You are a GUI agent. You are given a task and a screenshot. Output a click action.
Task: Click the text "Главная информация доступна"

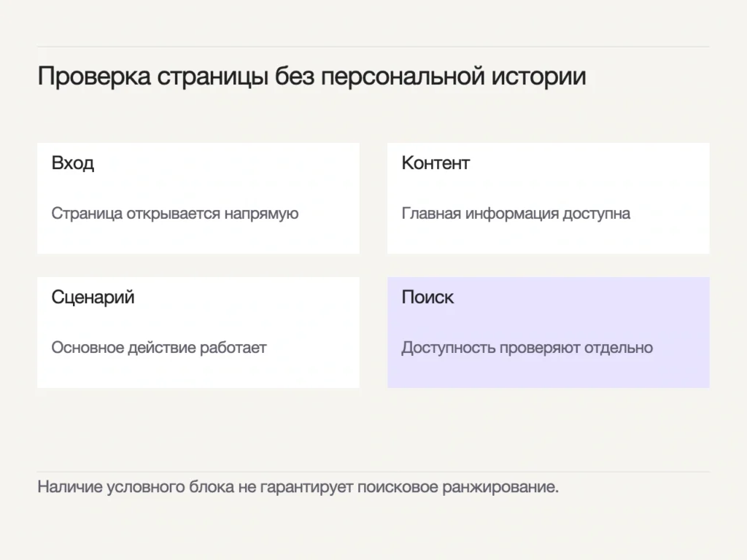pyautogui.click(x=516, y=214)
